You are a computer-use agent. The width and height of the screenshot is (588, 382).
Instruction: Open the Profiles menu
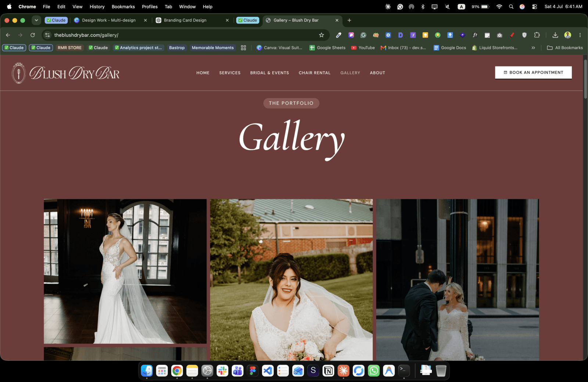(x=150, y=7)
